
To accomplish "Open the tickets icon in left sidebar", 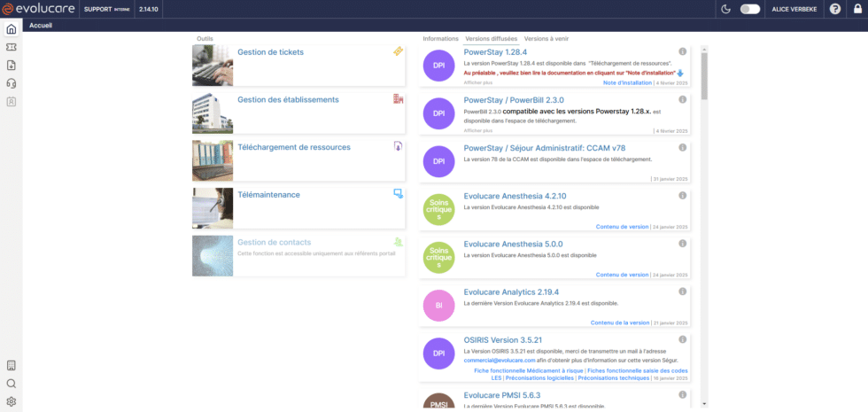I will (11, 47).
